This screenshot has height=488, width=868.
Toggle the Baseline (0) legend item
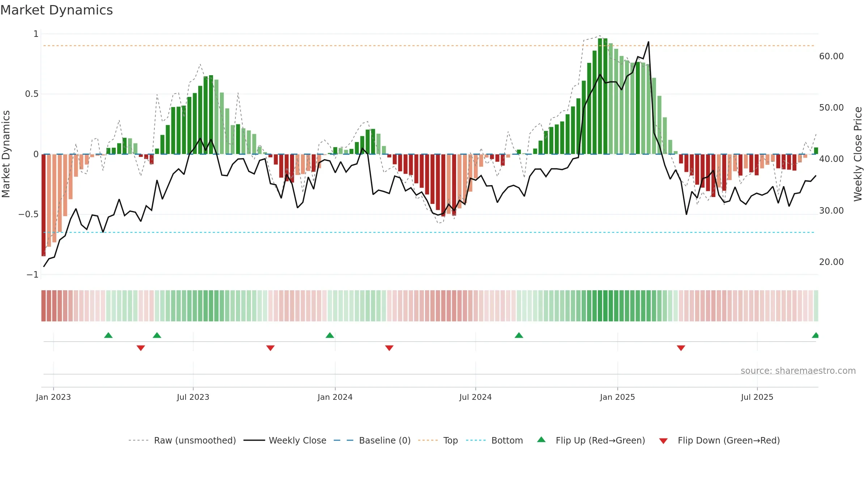[372, 440]
